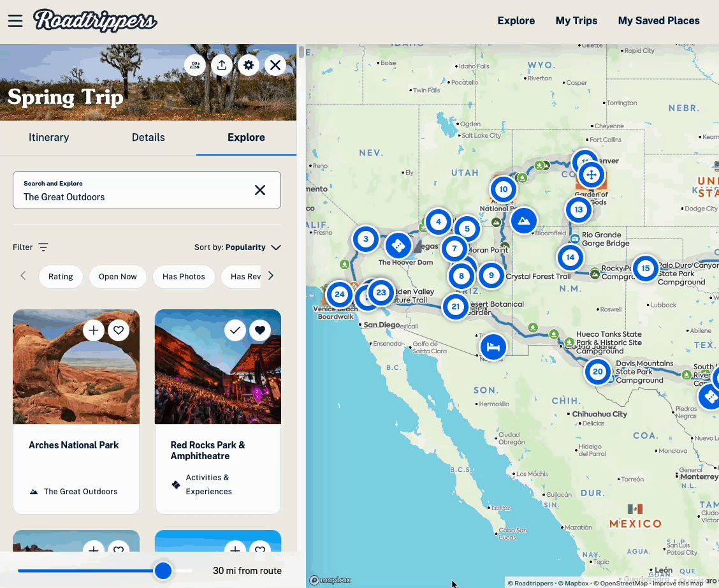Viewport: 719px width, 588px height.
Task: Open the hamburger navigation menu
Action: (15, 20)
